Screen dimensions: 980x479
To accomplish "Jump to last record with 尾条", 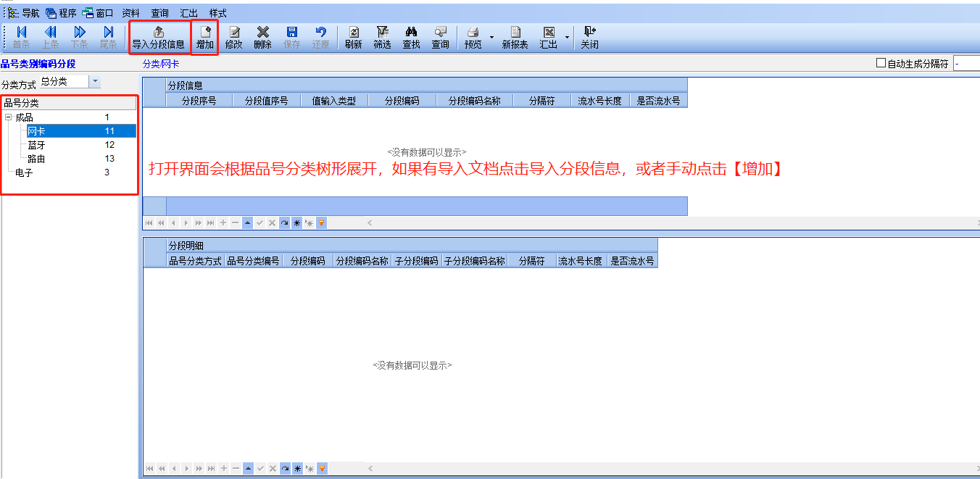I will point(108,37).
